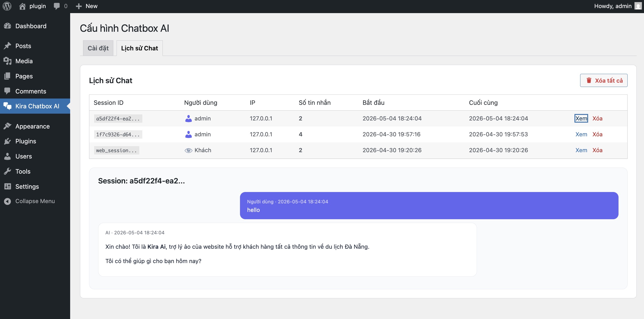The width and height of the screenshot is (644, 319).
Task: Click the Session: a5df22f4-ea2... heading
Action: coord(141,181)
